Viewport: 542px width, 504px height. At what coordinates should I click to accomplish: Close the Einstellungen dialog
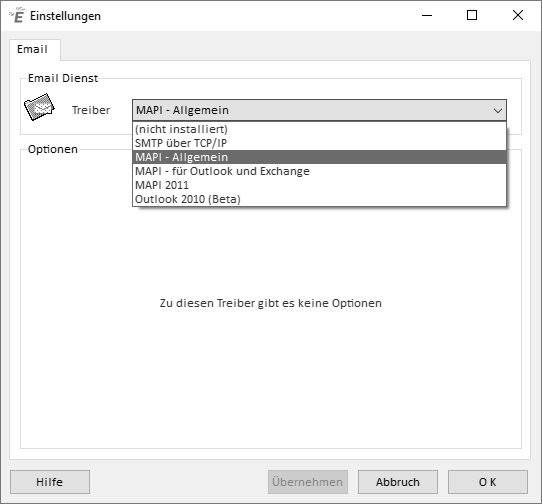[518, 15]
